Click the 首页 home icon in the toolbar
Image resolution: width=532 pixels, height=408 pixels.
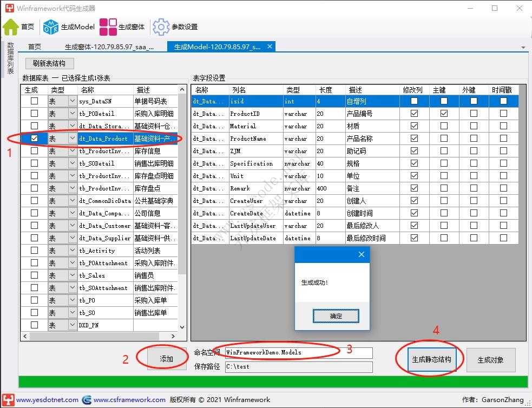click(x=11, y=27)
